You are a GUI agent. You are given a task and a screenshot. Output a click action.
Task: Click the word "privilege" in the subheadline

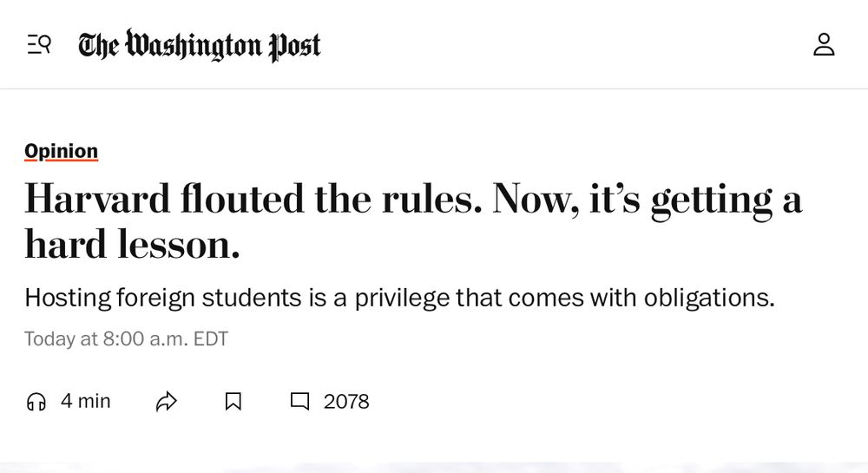(x=402, y=299)
